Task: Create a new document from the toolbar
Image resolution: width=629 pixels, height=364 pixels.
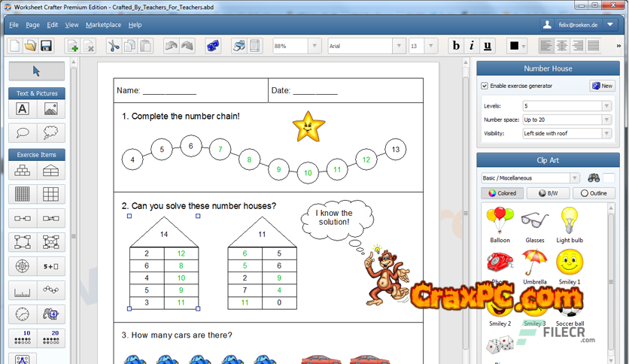Action: click(x=15, y=46)
